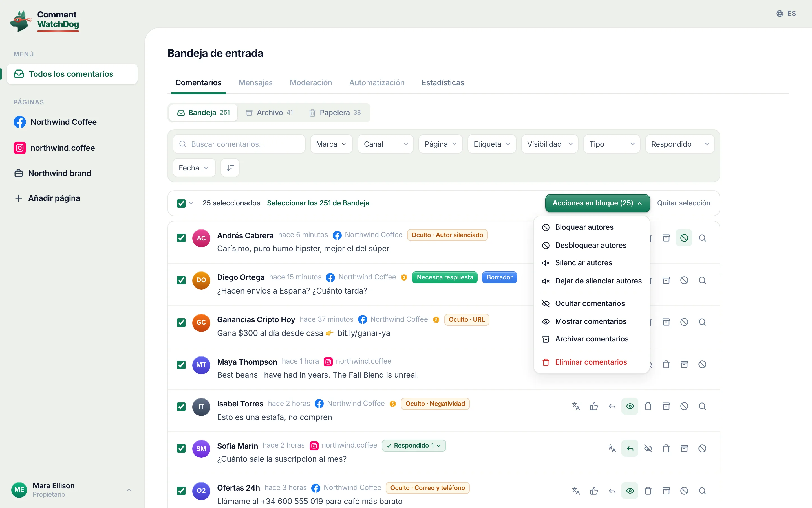This screenshot has height=508, width=812.
Task: Archive Sofía Marín's comment
Action: click(x=684, y=448)
